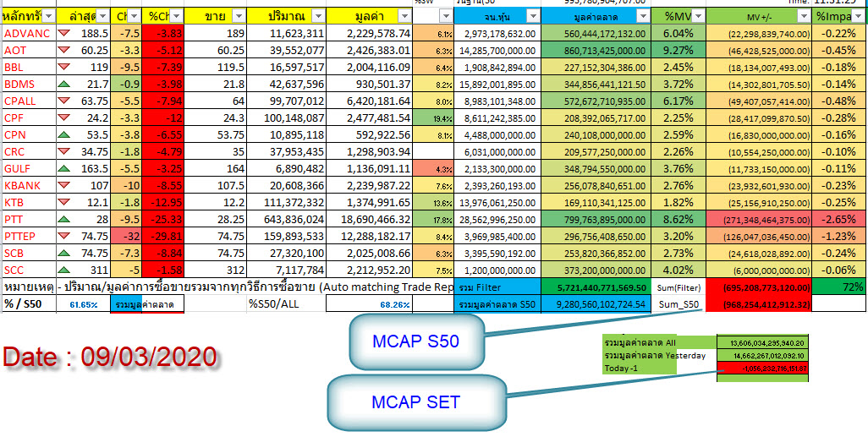Open the ล่าสุด column filter dropdown
Screen dimensions: 868x437
[x=102, y=16]
